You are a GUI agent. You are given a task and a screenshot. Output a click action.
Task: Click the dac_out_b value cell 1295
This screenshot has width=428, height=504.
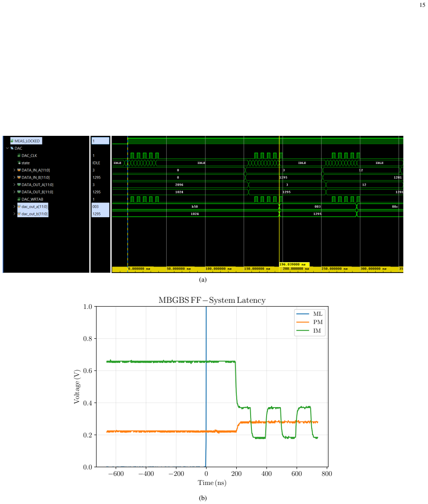click(x=100, y=214)
